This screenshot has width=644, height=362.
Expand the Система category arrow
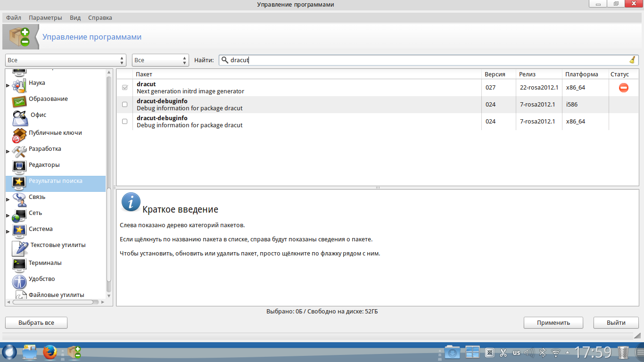click(x=8, y=231)
